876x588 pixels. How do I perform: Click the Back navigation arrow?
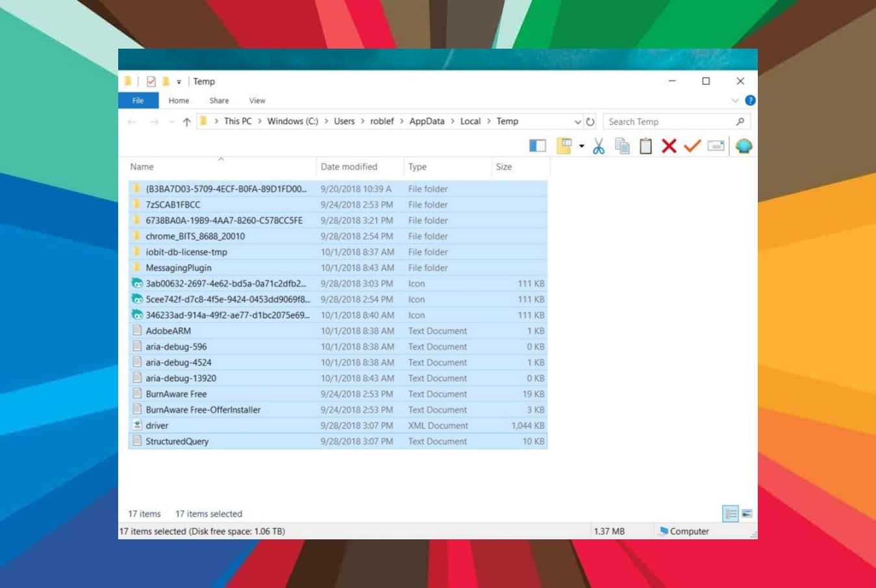click(132, 121)
